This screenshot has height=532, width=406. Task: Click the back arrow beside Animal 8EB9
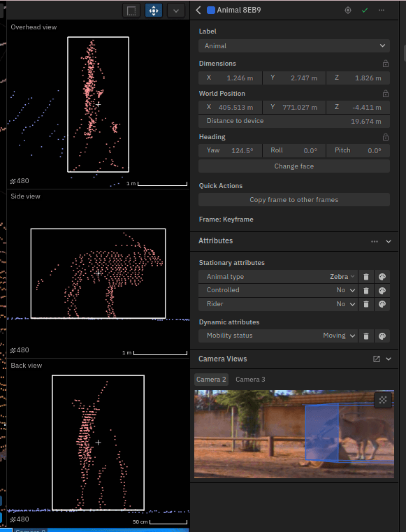coord(198,10)
